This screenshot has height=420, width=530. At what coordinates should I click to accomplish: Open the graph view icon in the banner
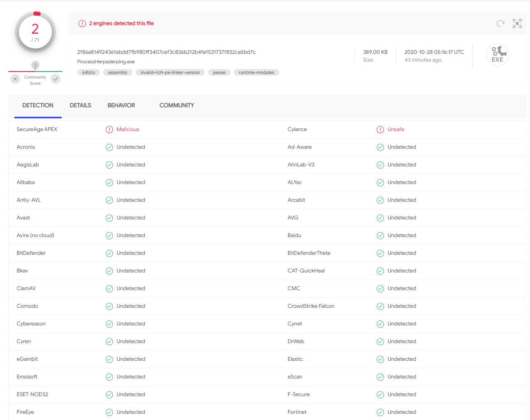(517, 23)
